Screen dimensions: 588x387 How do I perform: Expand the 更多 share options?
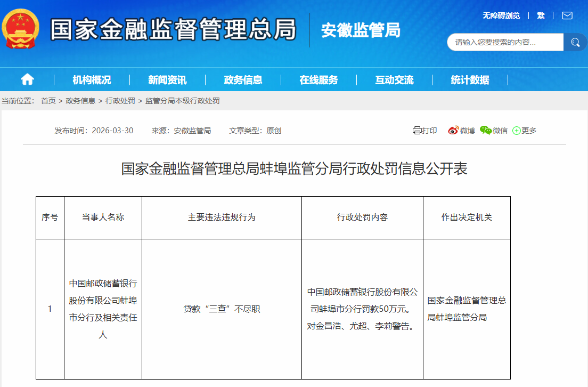525,131
